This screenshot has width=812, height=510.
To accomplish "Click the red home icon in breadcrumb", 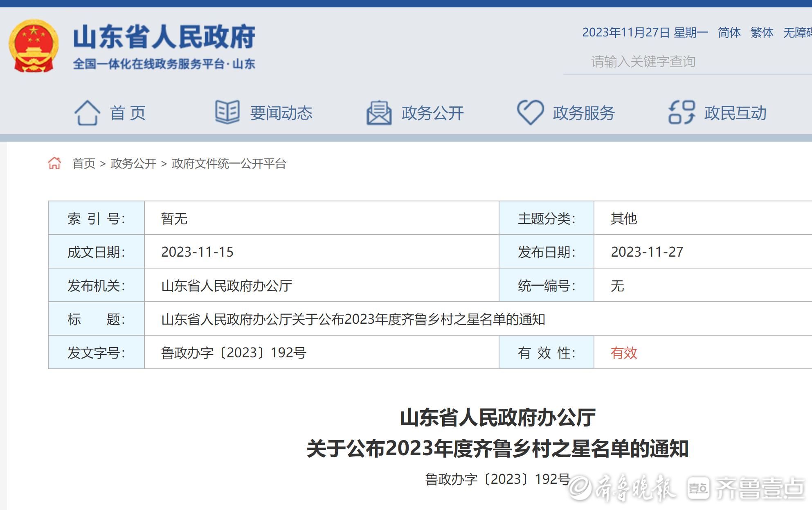I will click(x=54, y=163).
